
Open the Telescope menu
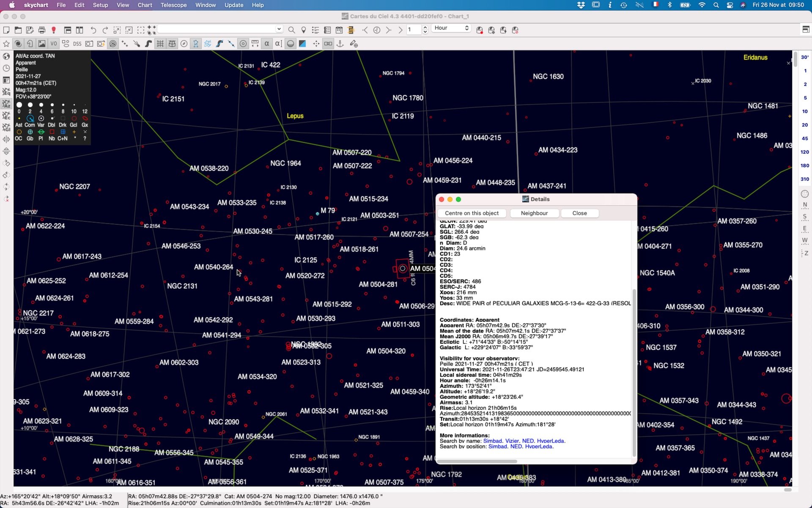pos(173,5)
